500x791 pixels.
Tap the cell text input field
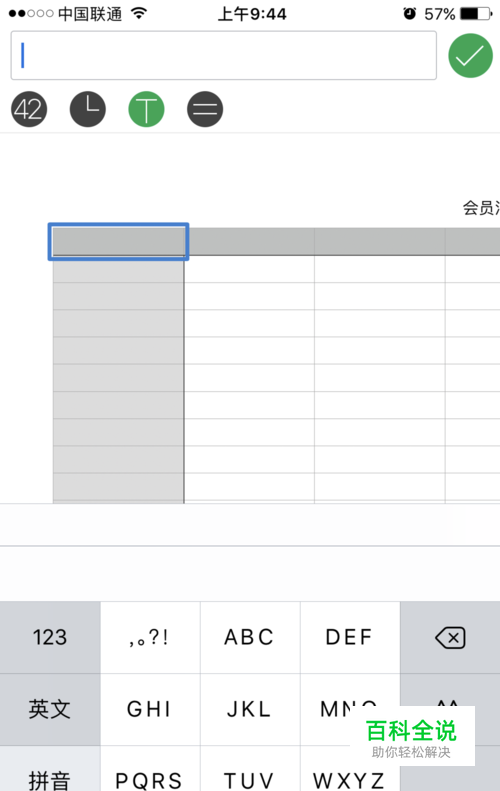pos(224,55)
